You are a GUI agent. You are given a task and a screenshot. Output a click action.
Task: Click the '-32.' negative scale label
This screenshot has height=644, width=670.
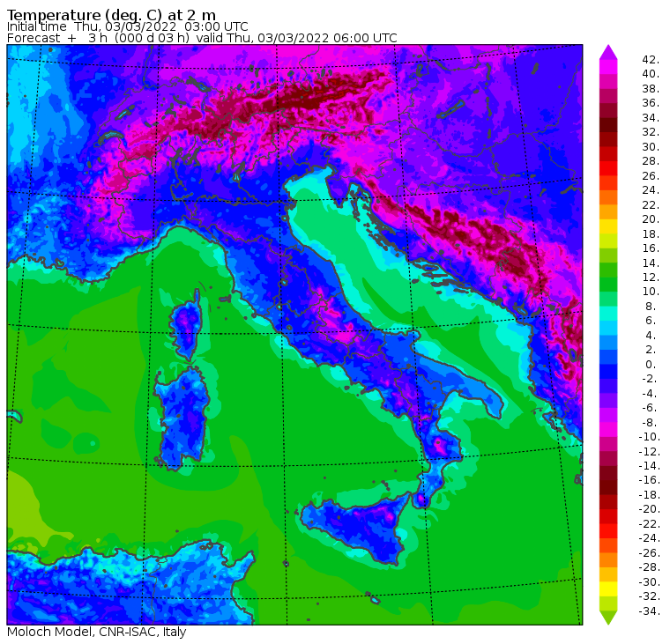(649, 596)
